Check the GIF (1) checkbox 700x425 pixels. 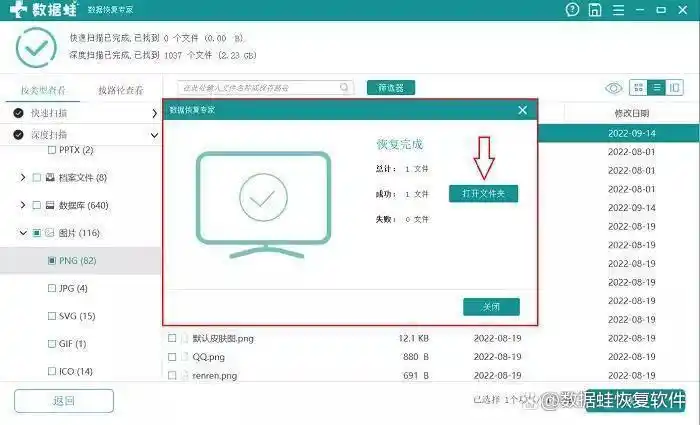(x=52, y=344)
